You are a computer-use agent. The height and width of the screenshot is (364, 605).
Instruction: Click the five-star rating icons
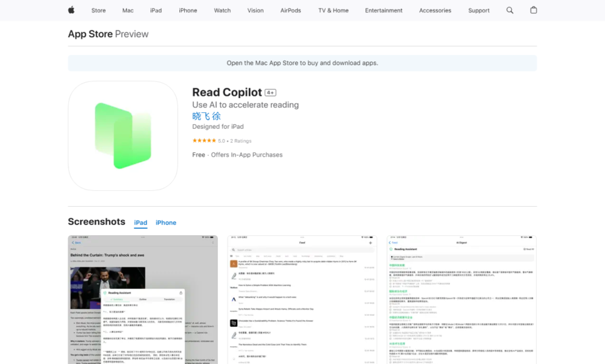(204, 141)
